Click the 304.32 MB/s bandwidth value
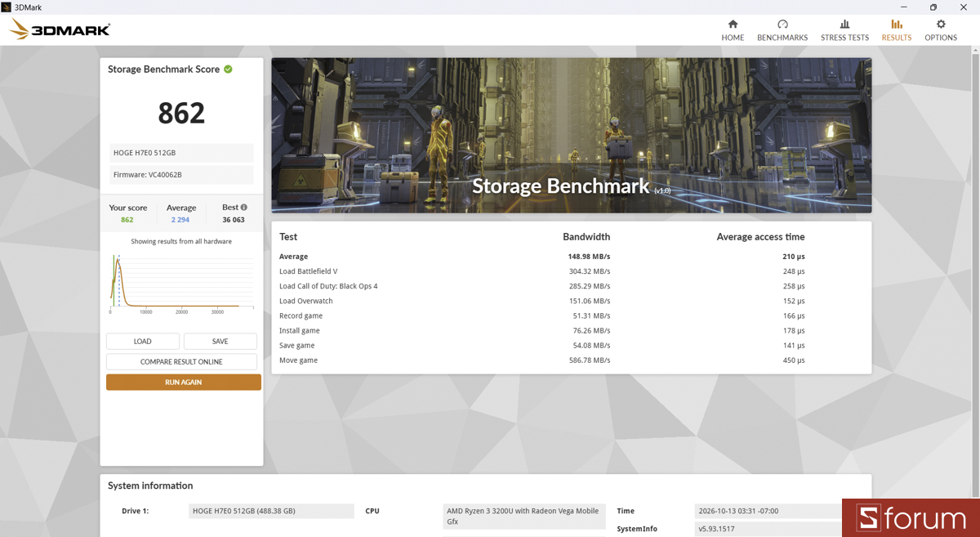The image size is (980, 537). (x=590, y=271)
